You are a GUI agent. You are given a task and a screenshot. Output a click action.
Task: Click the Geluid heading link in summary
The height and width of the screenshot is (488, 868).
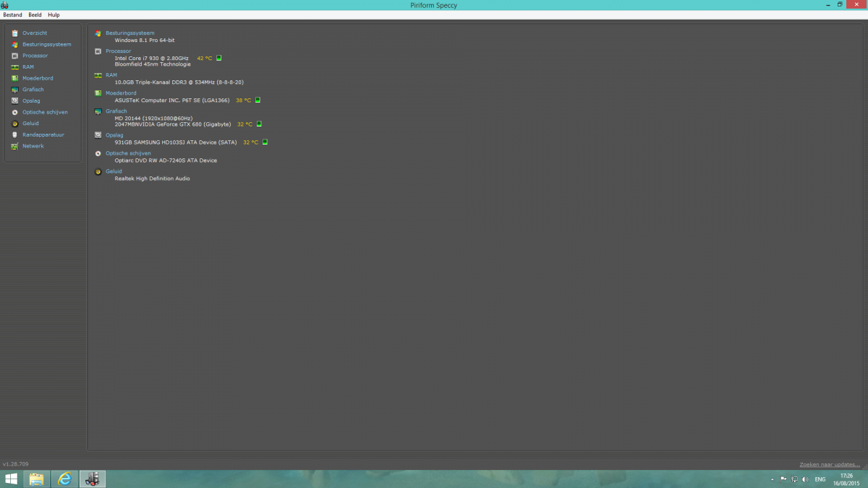click(x=114, y=171)
